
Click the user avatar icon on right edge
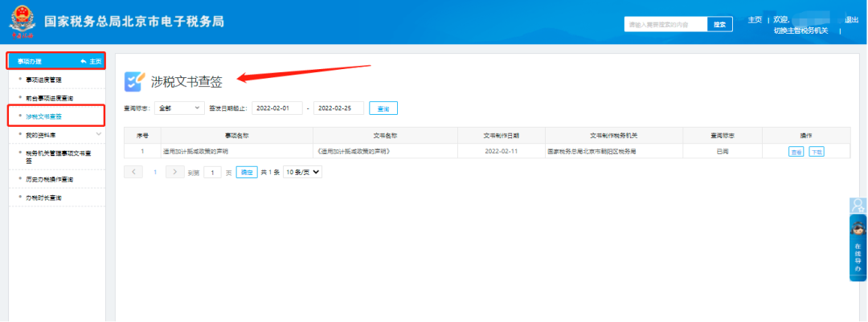(858, 205)
